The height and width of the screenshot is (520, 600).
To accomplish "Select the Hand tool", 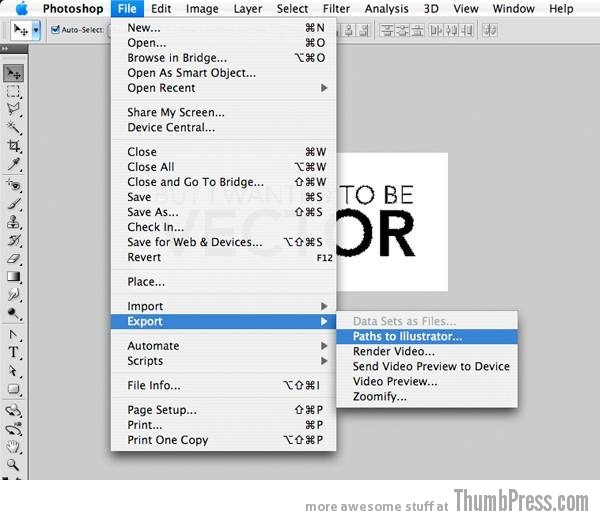I will (x=13, y=447).
